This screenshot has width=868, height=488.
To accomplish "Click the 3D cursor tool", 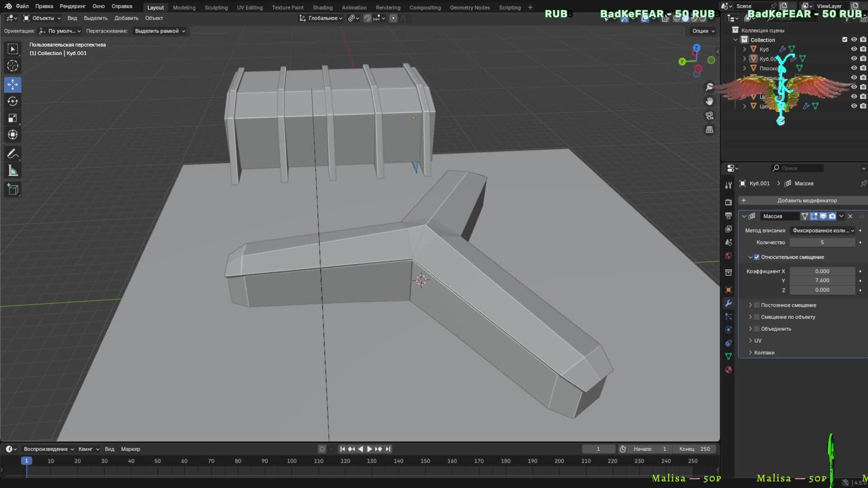I will tap(13, 66).
